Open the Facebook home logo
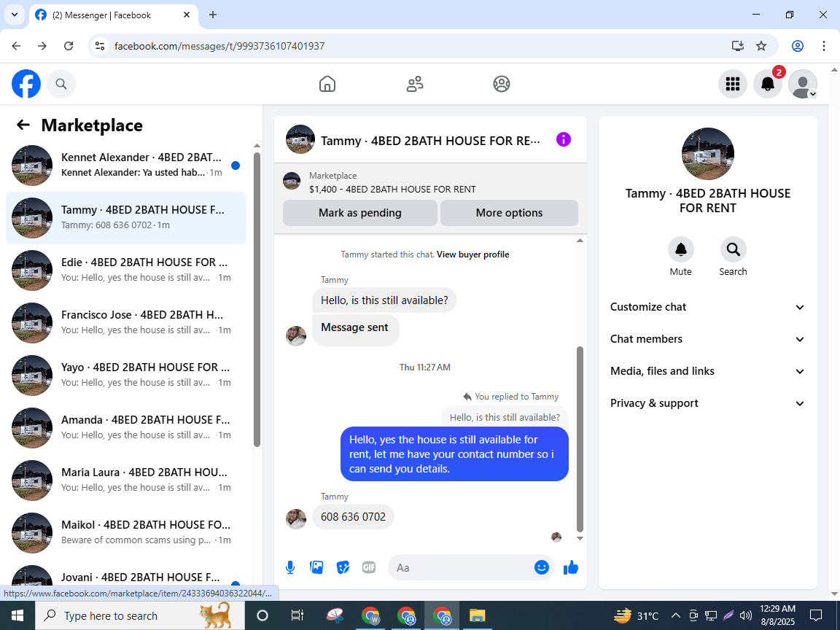The height and width of the screenshot is (630, 840). [26, 84]
